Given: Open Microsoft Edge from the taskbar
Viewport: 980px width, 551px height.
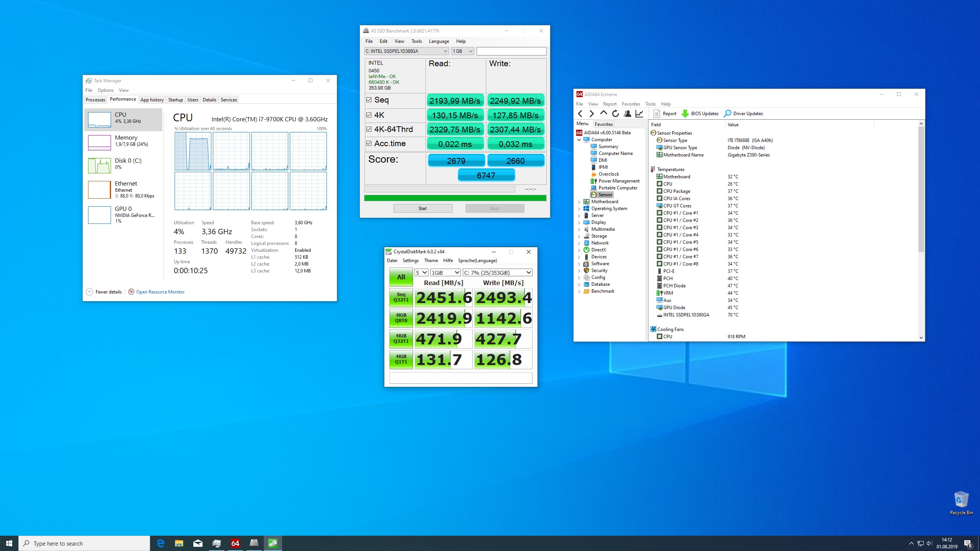Looking at the screenshot, I should coord(160,543).
